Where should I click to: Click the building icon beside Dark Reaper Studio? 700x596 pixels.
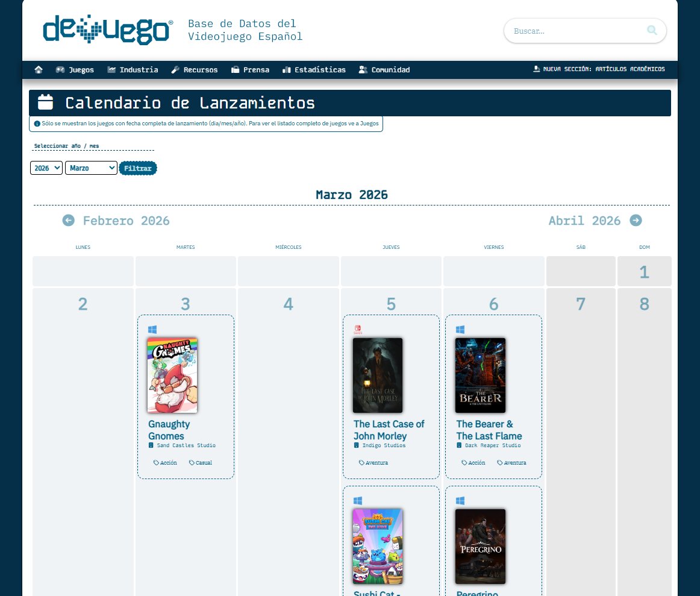[x=459, y=445]
